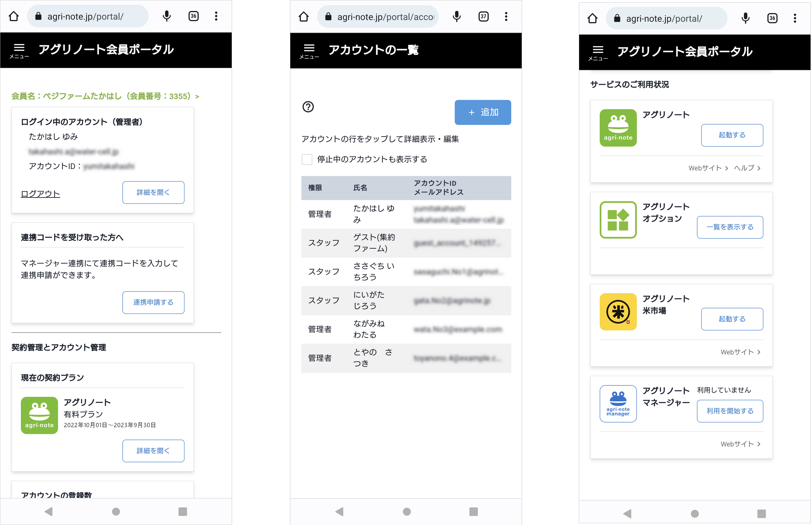This screenshot has height=525, width=812.
Task: Open browser overflow menu in right screen
Action: tap(795, 18)
